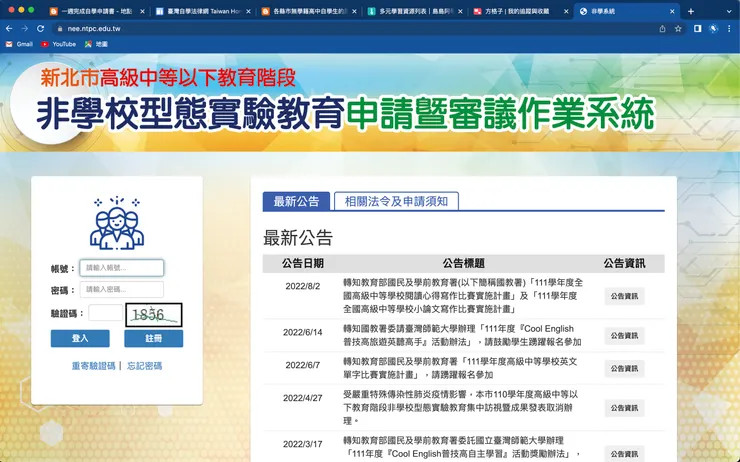Open 公告資訊 for the 2022/3/17 announcement

tap(624, 454)
